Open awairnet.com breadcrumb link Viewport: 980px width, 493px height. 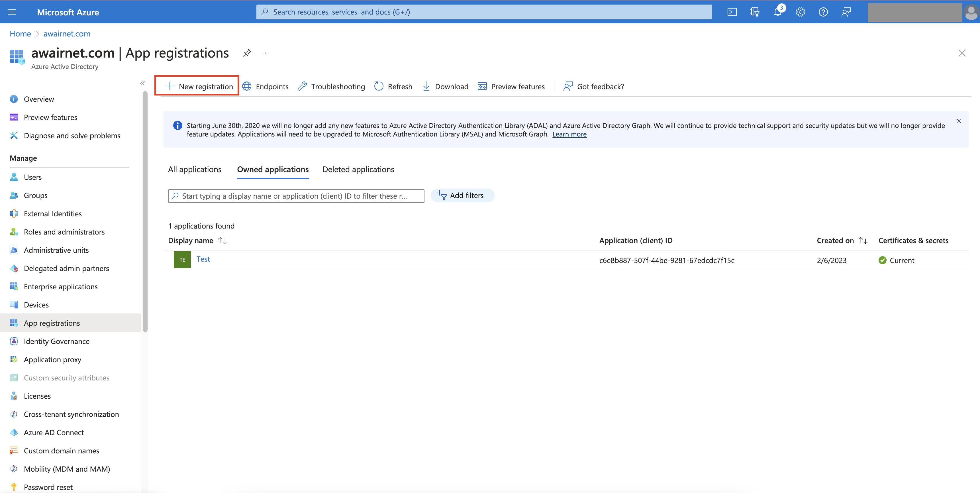[x=67, y=34]
